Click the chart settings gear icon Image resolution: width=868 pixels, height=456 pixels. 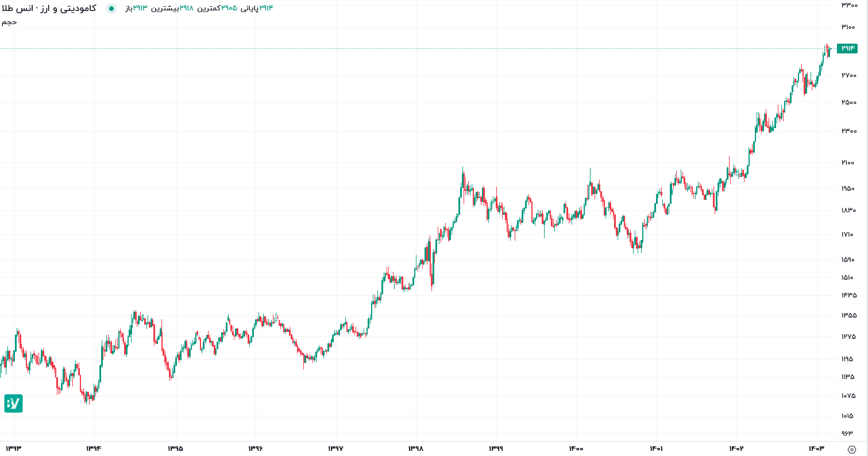[x=851, y=449]
